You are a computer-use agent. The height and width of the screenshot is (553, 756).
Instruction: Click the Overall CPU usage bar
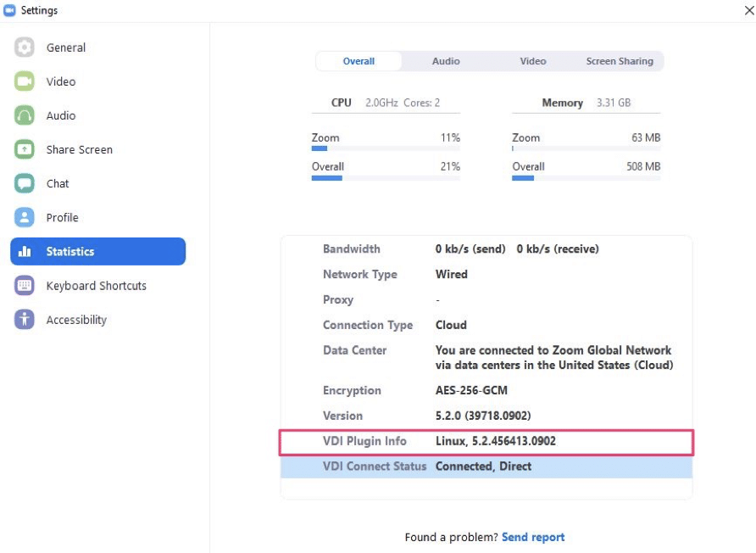[x=386, y=178]
